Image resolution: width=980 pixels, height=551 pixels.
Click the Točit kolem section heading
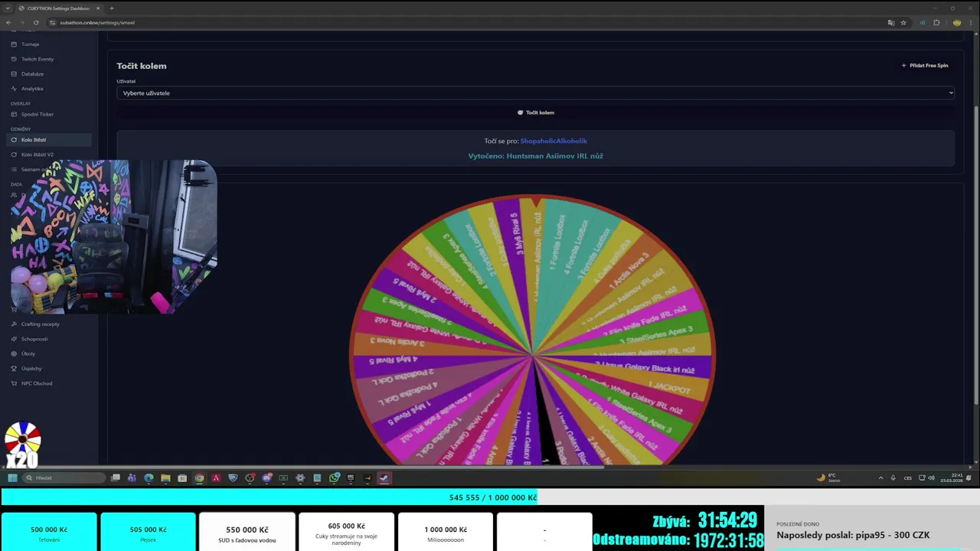point(142,66)
